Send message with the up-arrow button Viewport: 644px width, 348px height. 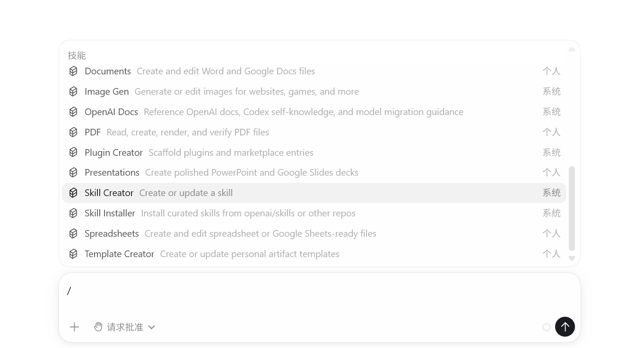[565, 327]
